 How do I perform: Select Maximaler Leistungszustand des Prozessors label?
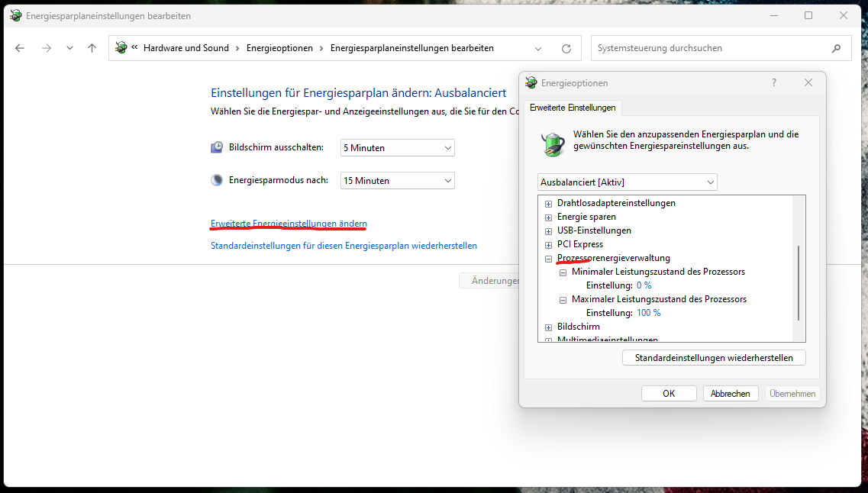tap(659, 299)
